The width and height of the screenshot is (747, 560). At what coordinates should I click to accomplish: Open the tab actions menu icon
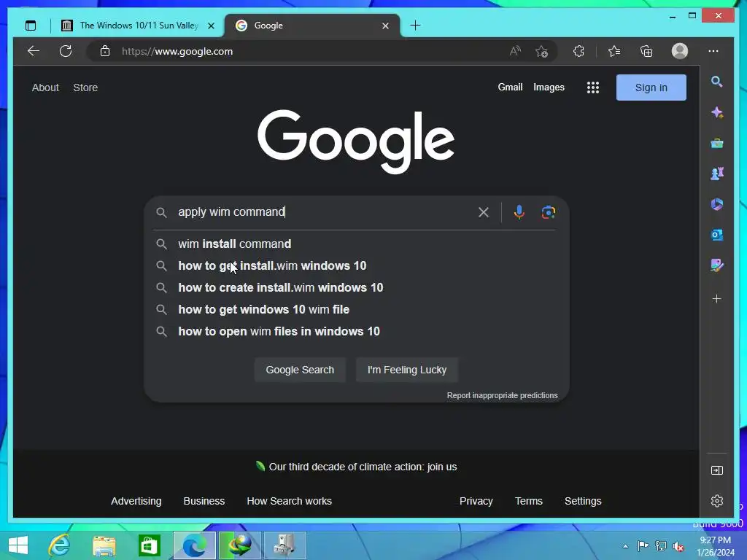[31, 26]
